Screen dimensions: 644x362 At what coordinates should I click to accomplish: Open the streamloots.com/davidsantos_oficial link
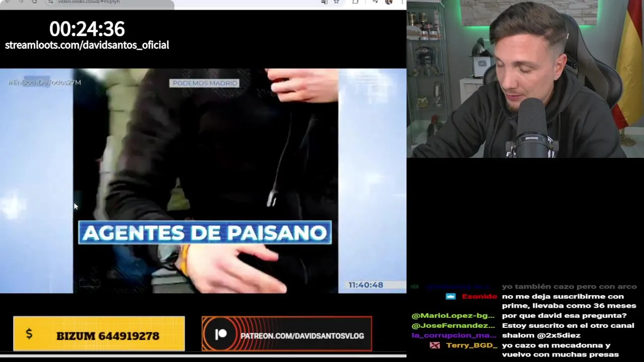click(87, 45)
